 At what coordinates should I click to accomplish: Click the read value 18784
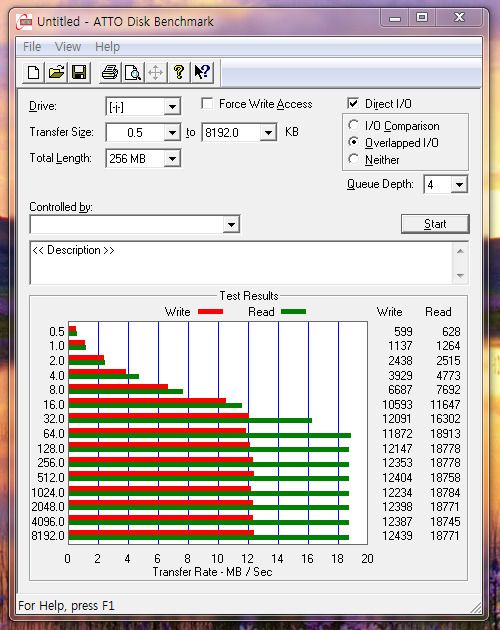pyautogui.click(x=445, y=492)
